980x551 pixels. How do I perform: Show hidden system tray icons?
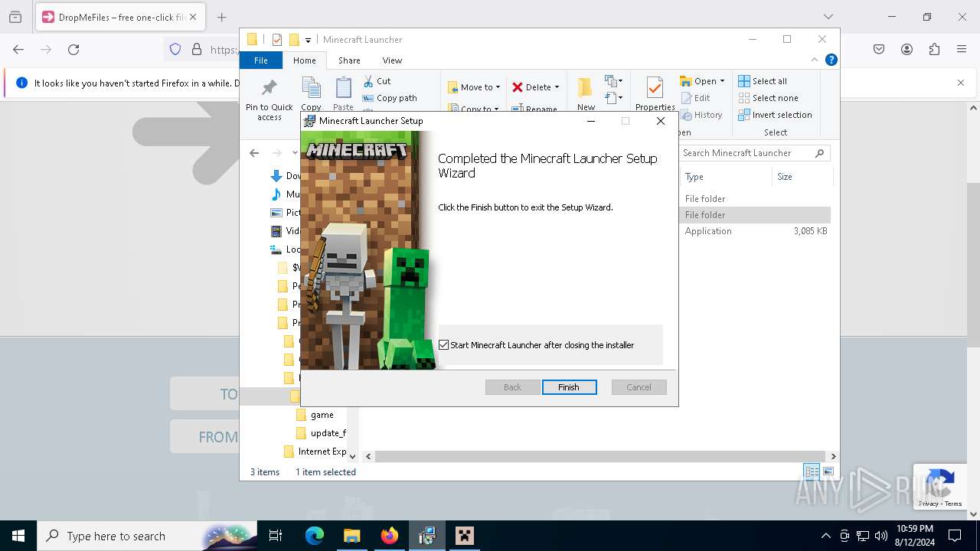(825, 536)
